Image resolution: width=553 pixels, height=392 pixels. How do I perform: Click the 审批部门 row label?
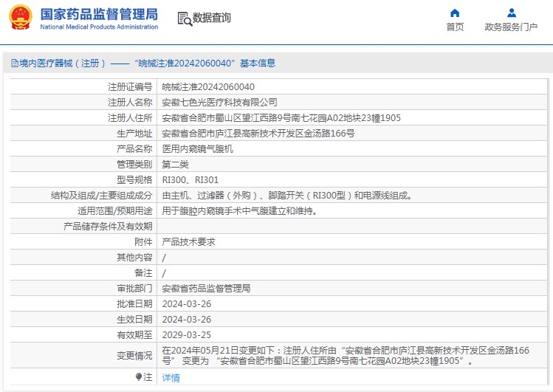point(134,289)
